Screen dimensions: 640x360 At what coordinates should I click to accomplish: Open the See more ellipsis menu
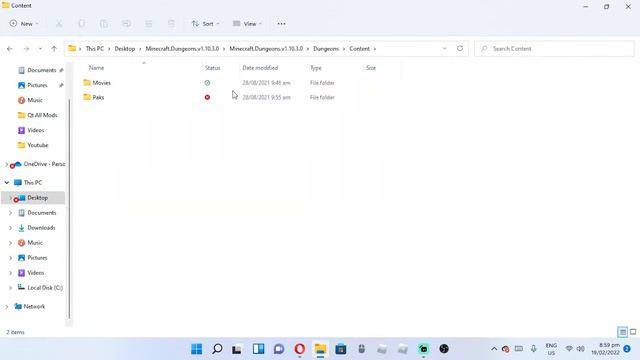tap(281, 24)
